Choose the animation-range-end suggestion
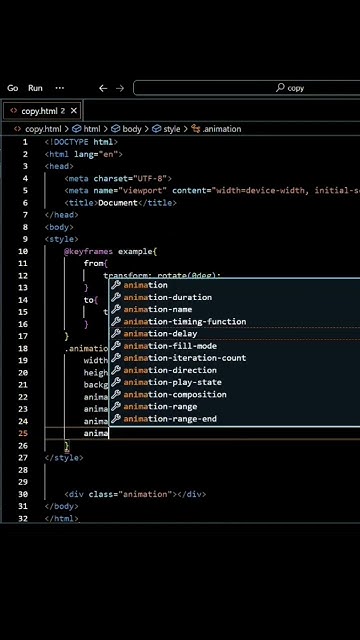This screenshot has width=360, height=640. coord(235,419)
